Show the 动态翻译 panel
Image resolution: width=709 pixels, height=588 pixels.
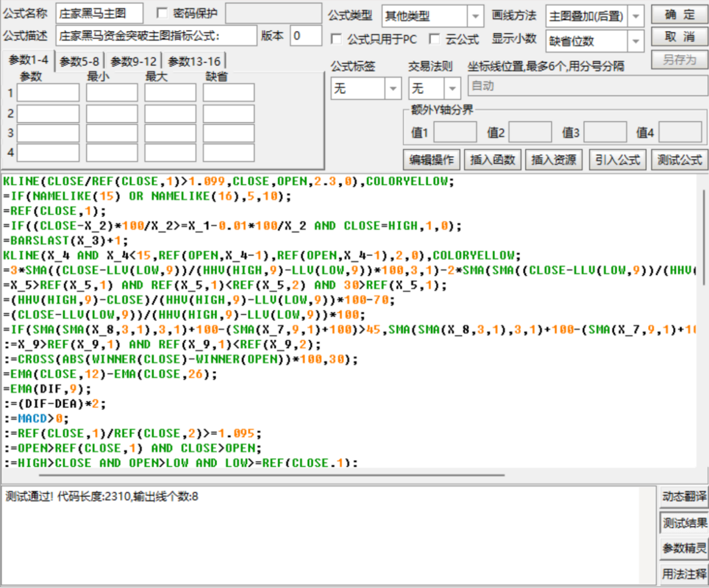(x=684, y=497)
